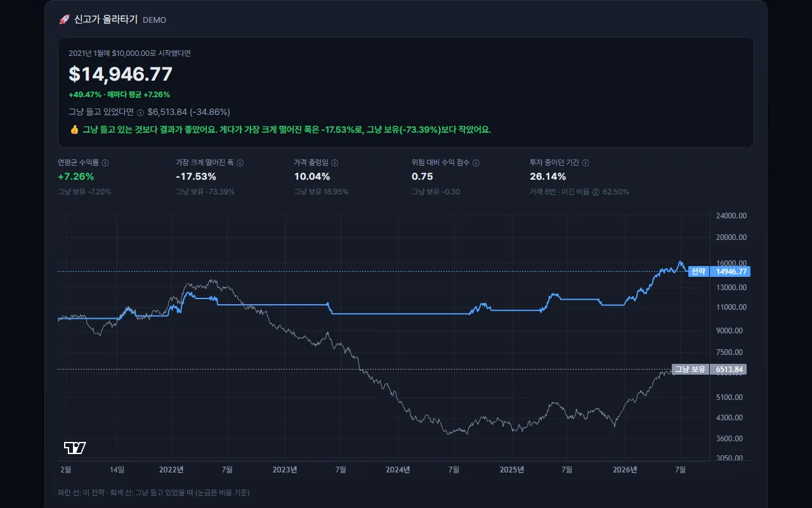812x508 pixels.
Task: Click the 62.50% win rate value
Action: [x=616, y=192]
